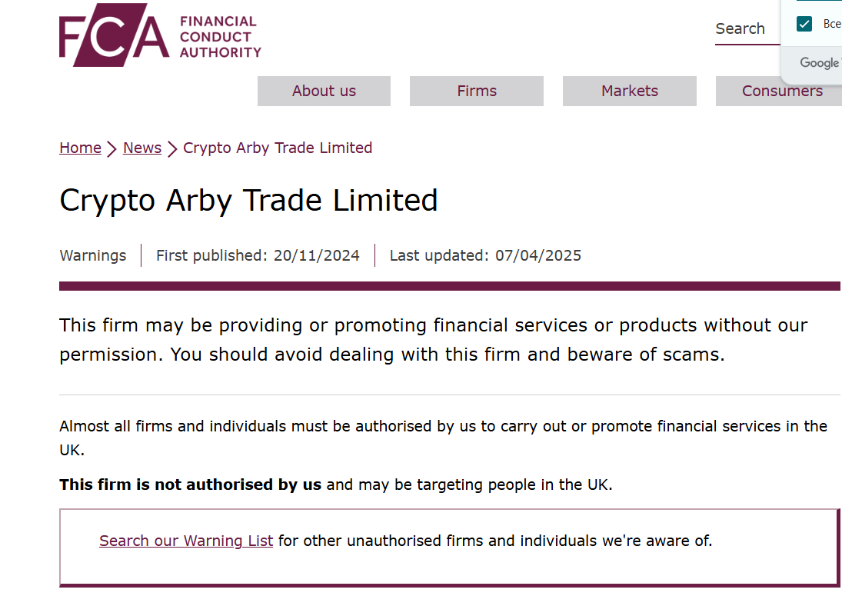Focus the Search input field
Image resolution: width=842 pixels, height=616 pixels.
coord(747,28)
